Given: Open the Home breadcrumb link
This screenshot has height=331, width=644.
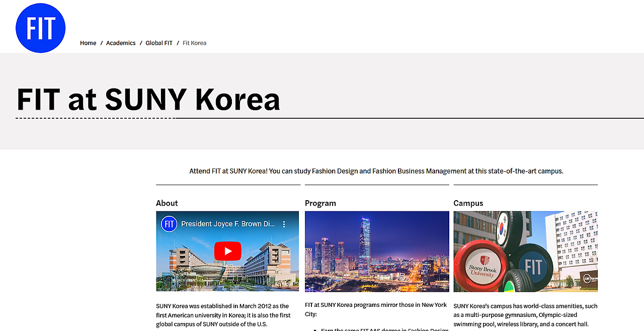Looking at the screenshot, I should (x=88, y=43).
